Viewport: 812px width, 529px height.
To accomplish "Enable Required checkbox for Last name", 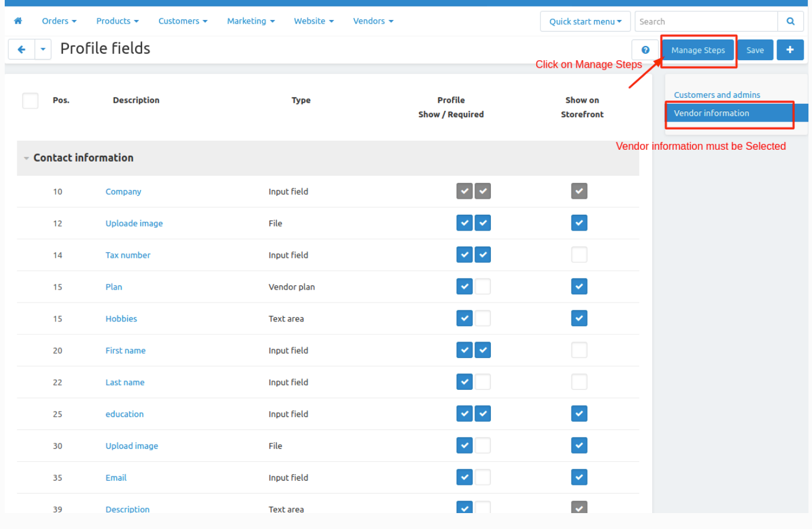I will click(x=483, y=382).
